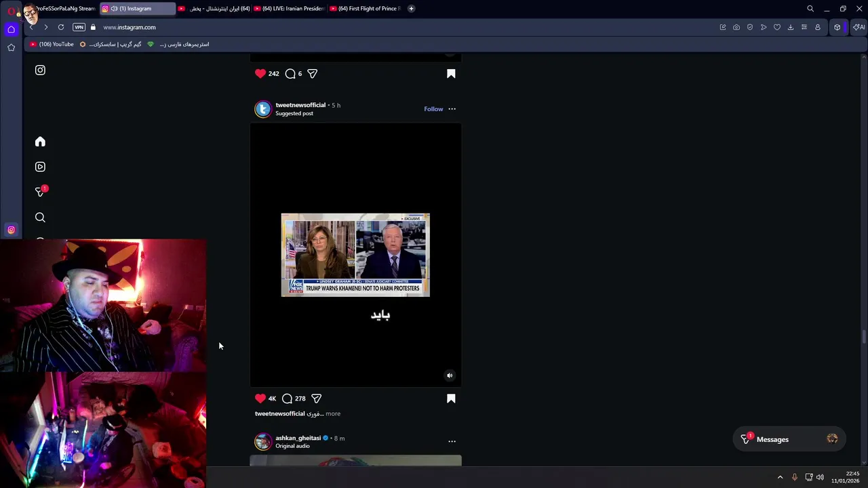Screen dimensions: 868x488
Task: Open Instagram search in the sidebar
Action: [40, 218]
